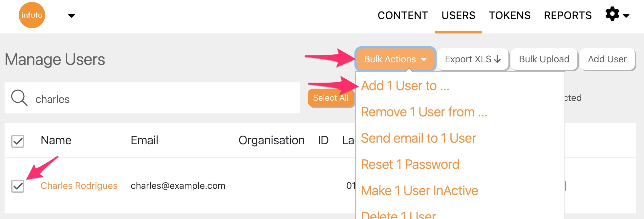
Task: Click the Export XLS button
Action: (473, 59)
